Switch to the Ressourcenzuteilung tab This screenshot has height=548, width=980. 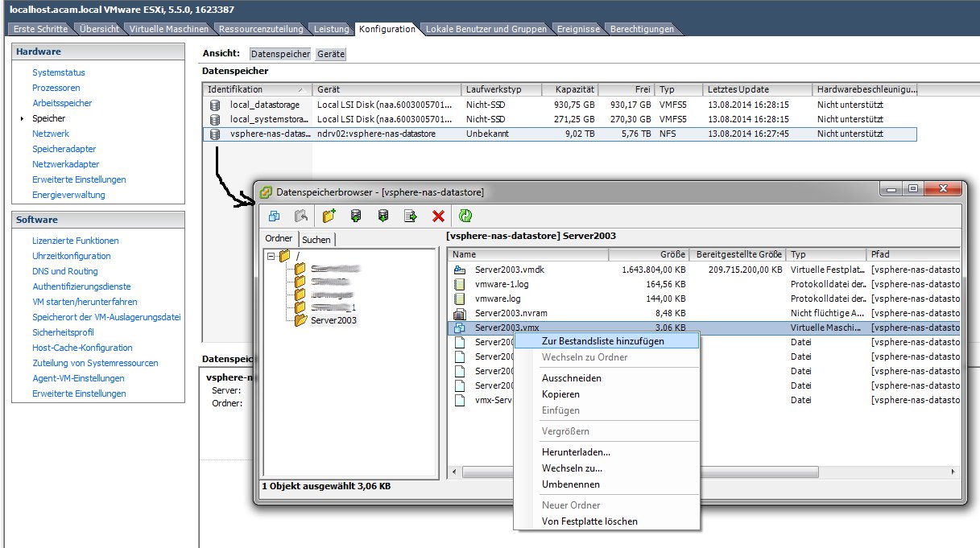[261, 29]
